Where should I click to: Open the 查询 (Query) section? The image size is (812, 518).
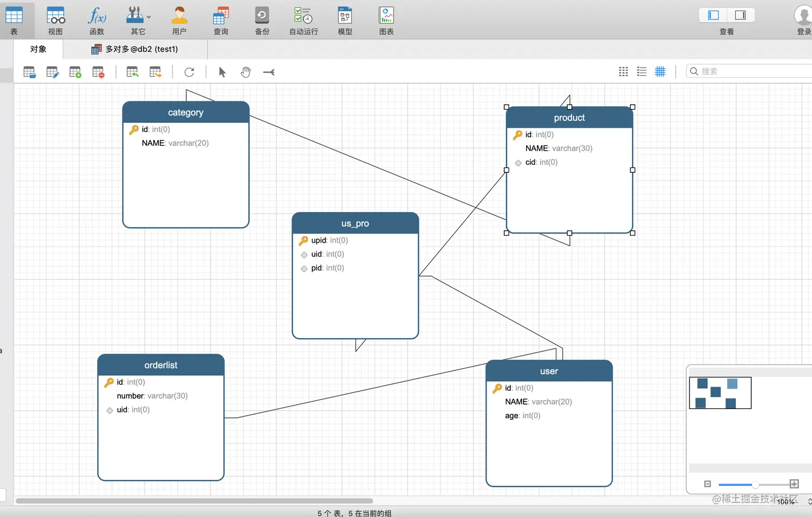pyautogui.click(x=221, y=20)
